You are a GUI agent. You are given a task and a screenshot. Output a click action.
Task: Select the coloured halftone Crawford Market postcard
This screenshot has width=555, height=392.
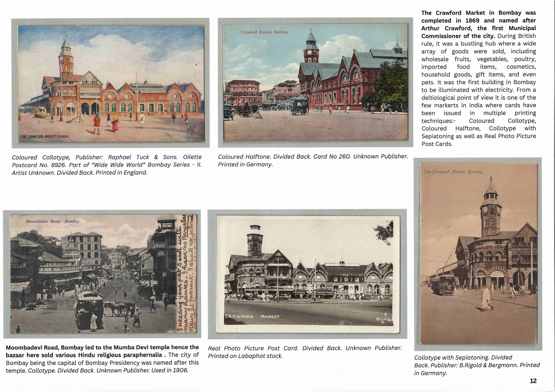pyautogui.click(x=315, y=82)
